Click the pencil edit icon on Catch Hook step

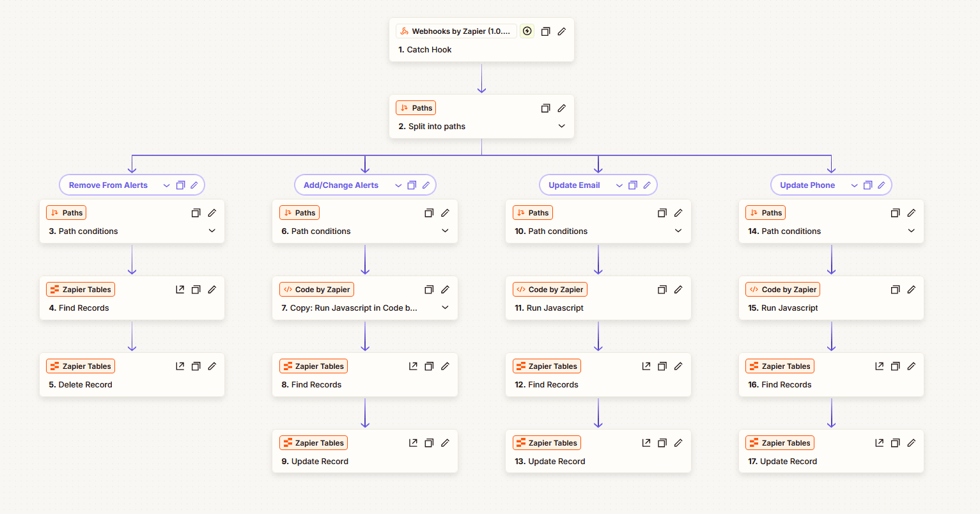pyautogui.click(x=562, y=31)
